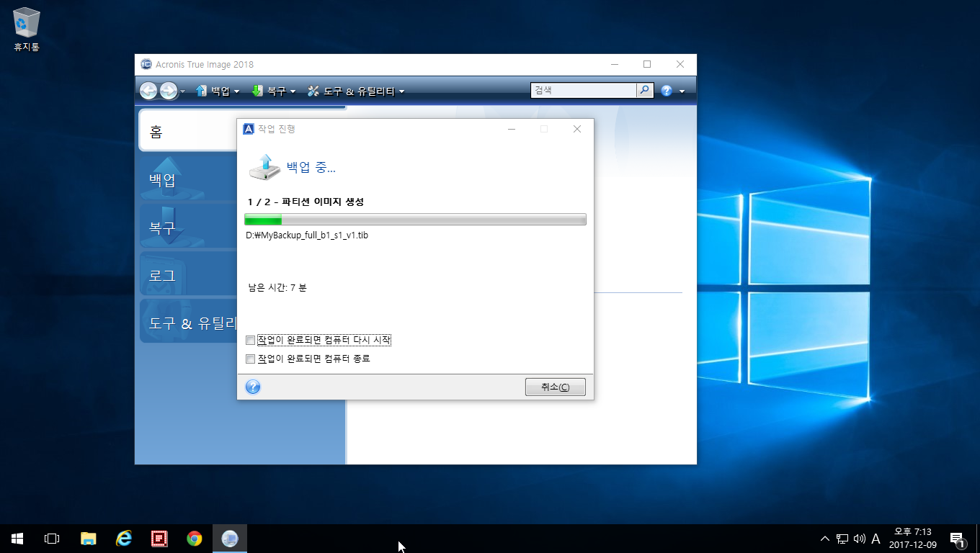This screenshot has width=980, height=553.
Task: Click the Acronis True Image taskbar icon
Action: click(x=230, y=538)
